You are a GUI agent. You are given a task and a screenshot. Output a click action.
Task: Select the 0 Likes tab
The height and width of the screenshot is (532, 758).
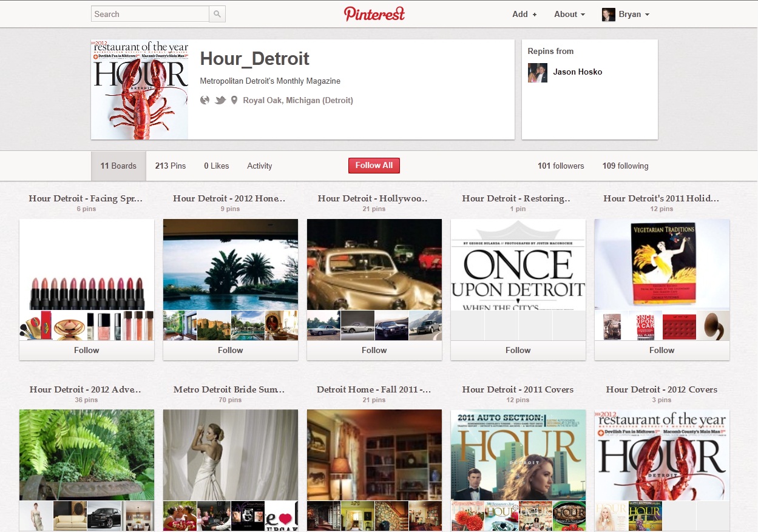pos(217,166)
